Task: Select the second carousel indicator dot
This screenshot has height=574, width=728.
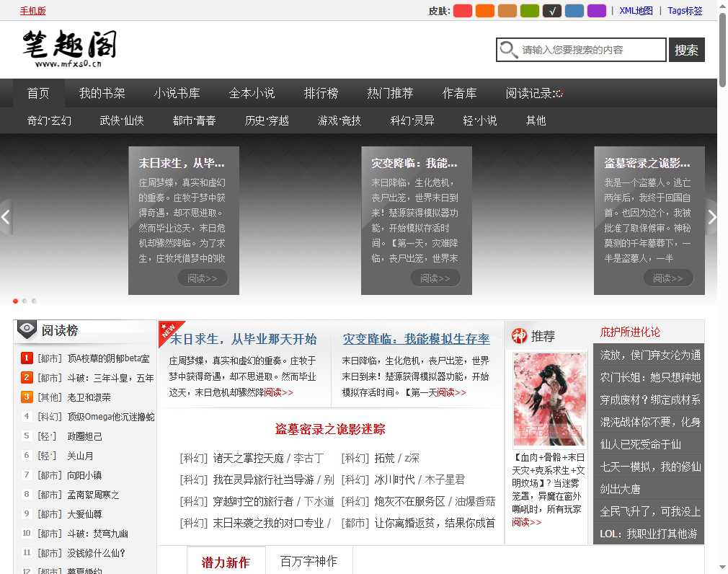Action: click(x=24, y=301)
